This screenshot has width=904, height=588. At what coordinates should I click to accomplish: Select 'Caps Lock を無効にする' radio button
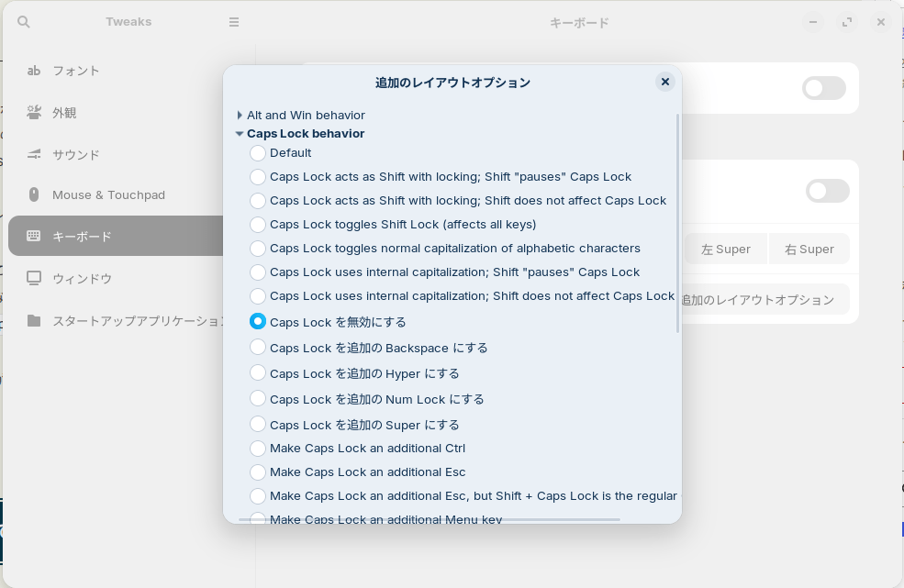258,322
